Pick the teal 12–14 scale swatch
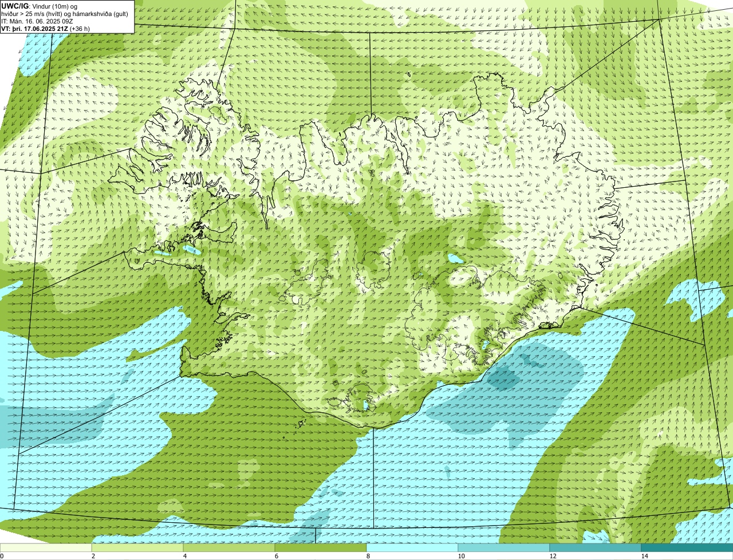This screenshot has height=560, width=733. 596,547
